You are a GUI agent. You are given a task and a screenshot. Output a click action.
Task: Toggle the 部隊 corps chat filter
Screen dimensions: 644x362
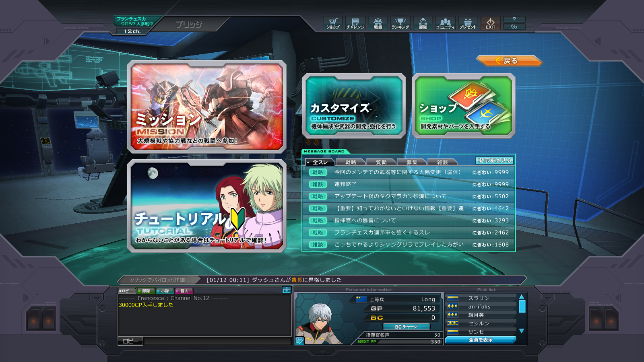(146, 291)
